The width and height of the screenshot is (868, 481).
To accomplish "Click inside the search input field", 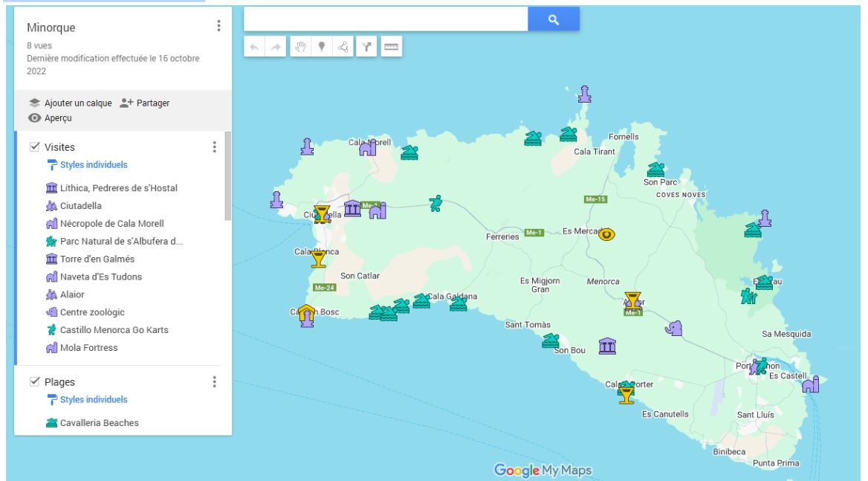I will tap(386, 19).
